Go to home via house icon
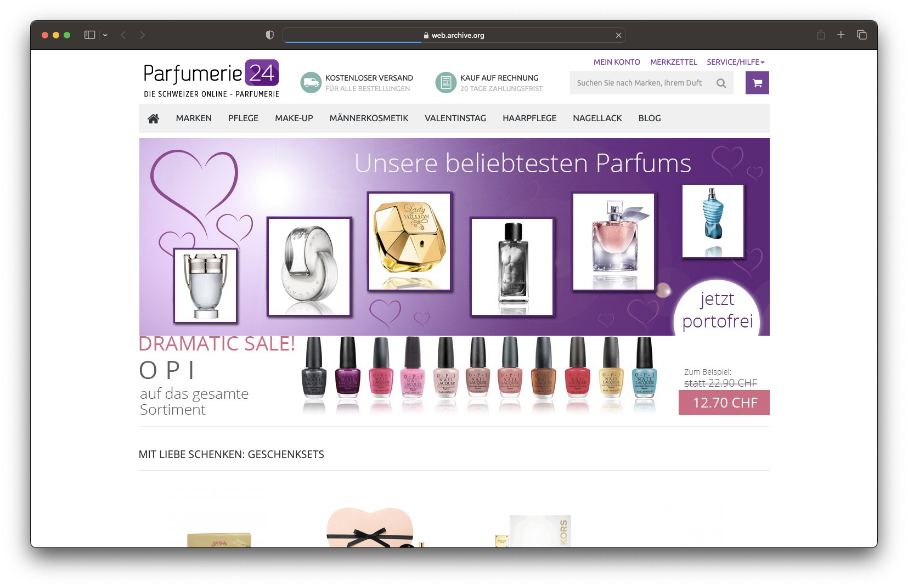This screenshot has width=908, height=588. point(154,118)
